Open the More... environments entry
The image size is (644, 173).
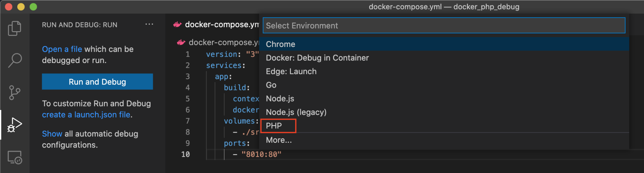point(444,140)
